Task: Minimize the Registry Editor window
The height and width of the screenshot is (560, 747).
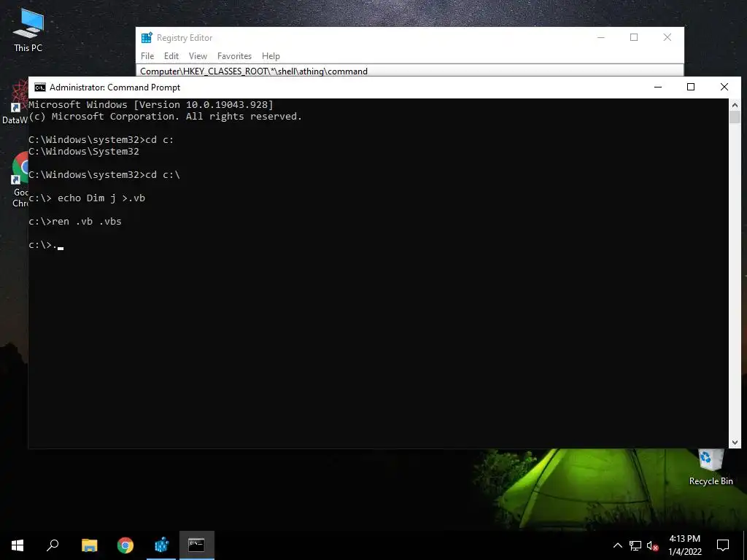Action: [x=601, y=38]
